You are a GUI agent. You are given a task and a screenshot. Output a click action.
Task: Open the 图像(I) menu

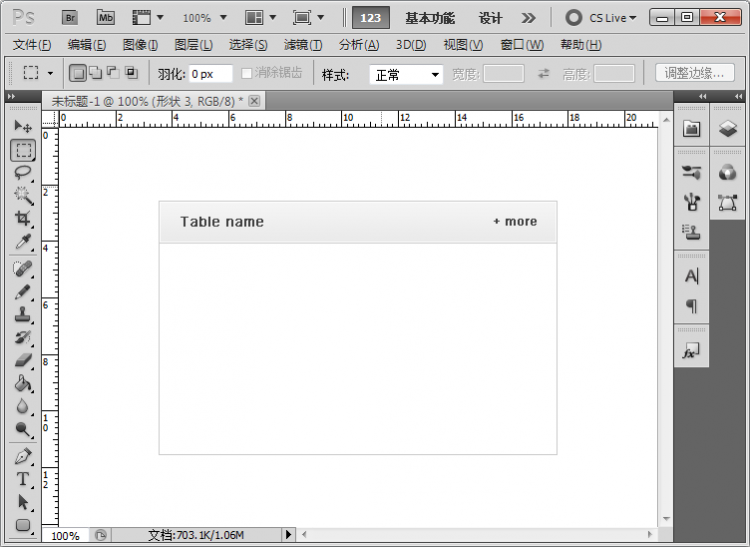pos(140,45)
